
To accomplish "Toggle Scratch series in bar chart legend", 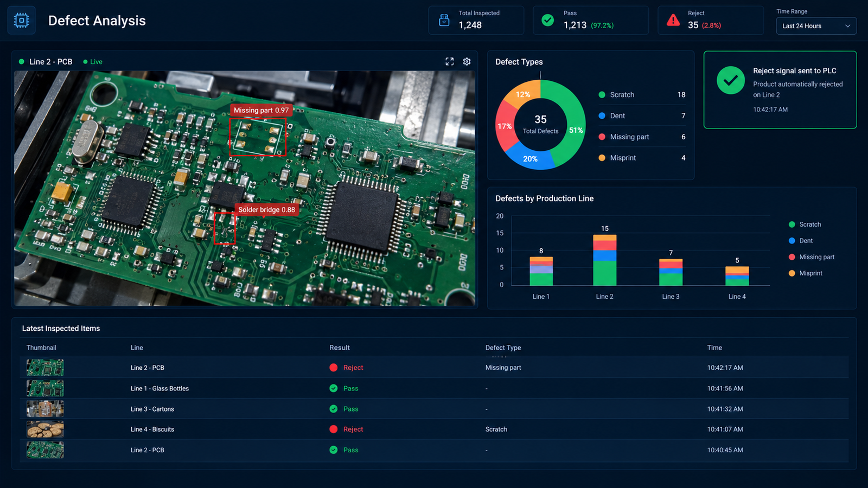I will point(805,224).
